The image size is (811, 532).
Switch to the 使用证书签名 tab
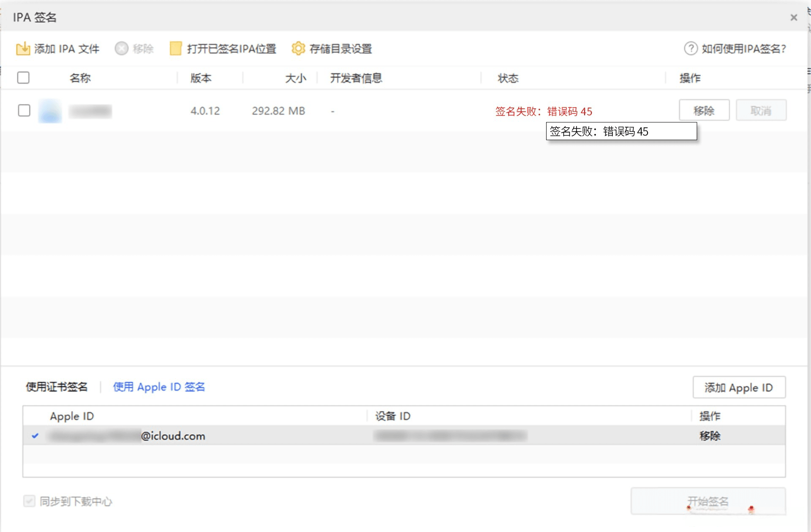point(57,387)
